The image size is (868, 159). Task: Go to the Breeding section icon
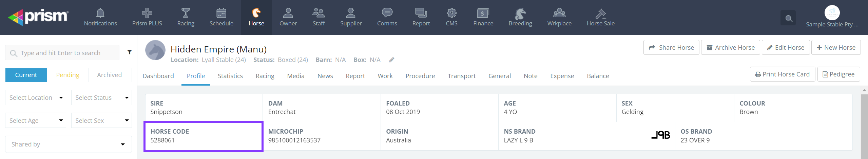pos(520,14)
